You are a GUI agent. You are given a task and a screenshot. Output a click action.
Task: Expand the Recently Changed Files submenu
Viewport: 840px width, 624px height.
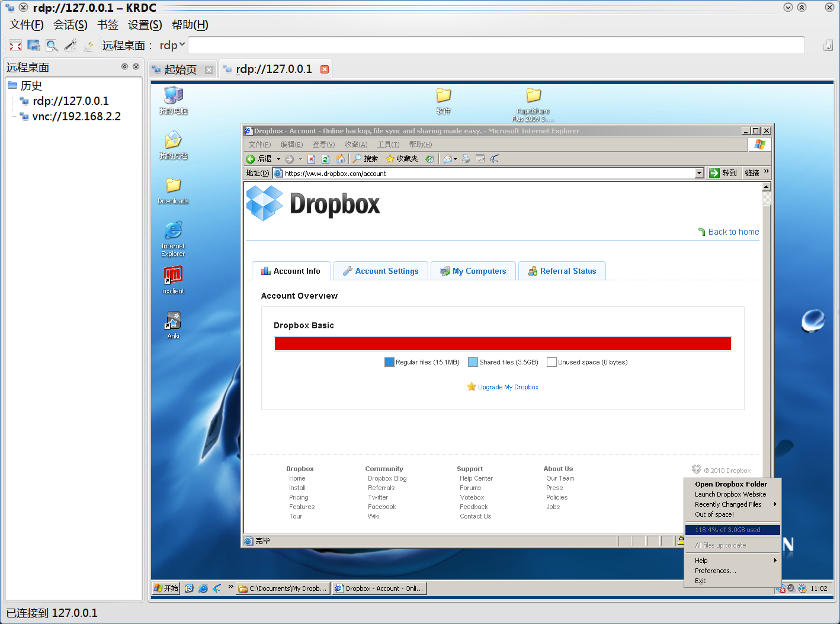tap(733, 504)
